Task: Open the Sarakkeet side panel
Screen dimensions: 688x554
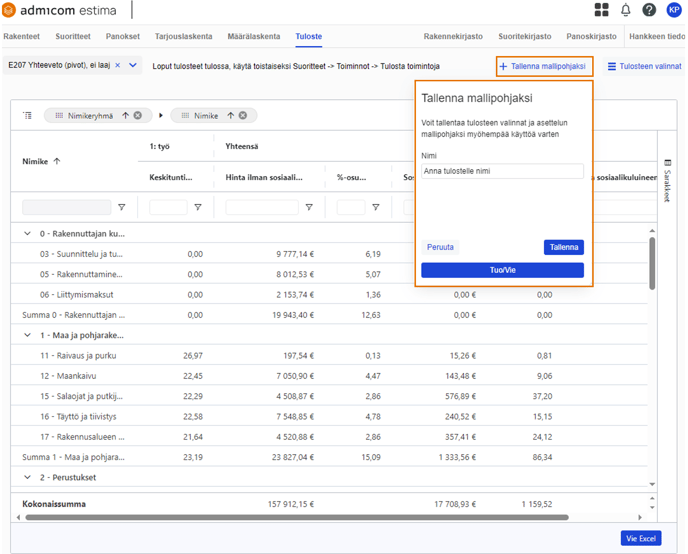Action: click(x=667, y=180)
